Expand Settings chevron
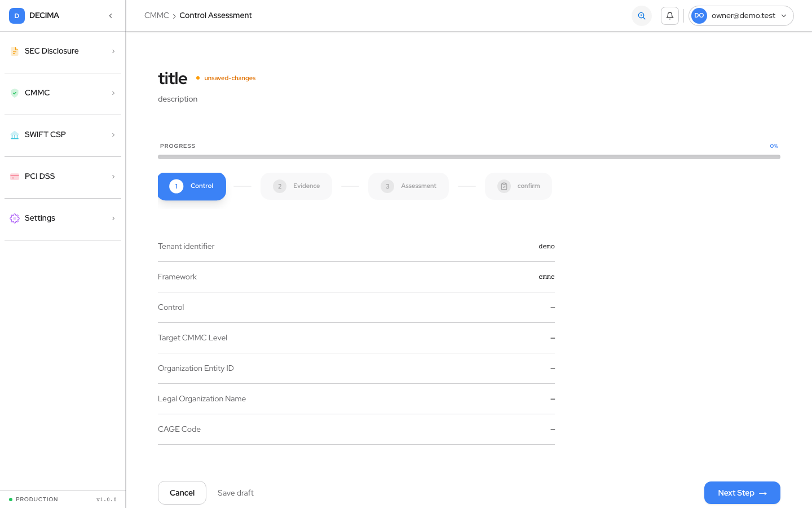This screenshot has height=508, width=812. point(113,218)
